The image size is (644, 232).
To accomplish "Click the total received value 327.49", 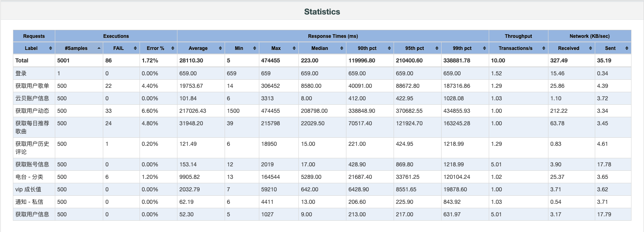I will 559,60.
